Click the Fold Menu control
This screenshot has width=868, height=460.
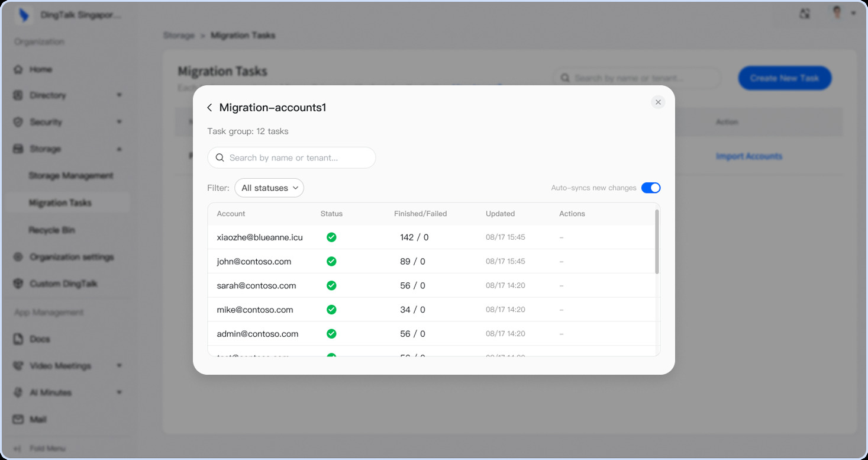40,449
